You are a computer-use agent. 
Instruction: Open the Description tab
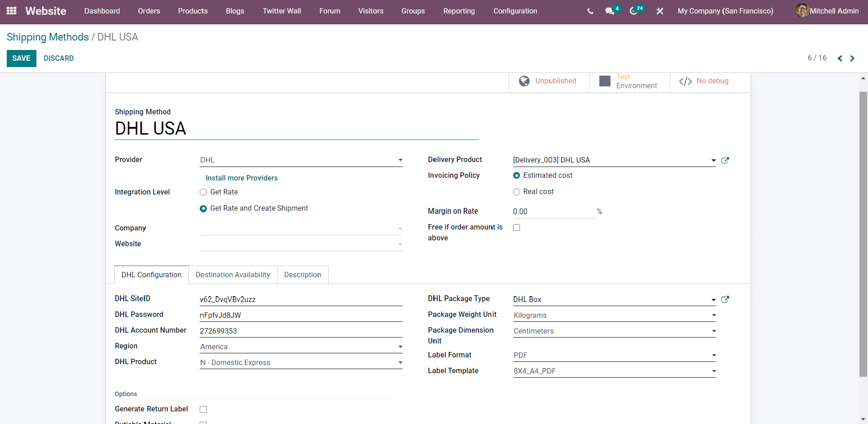pyautogui.click(x=303, y=275)
